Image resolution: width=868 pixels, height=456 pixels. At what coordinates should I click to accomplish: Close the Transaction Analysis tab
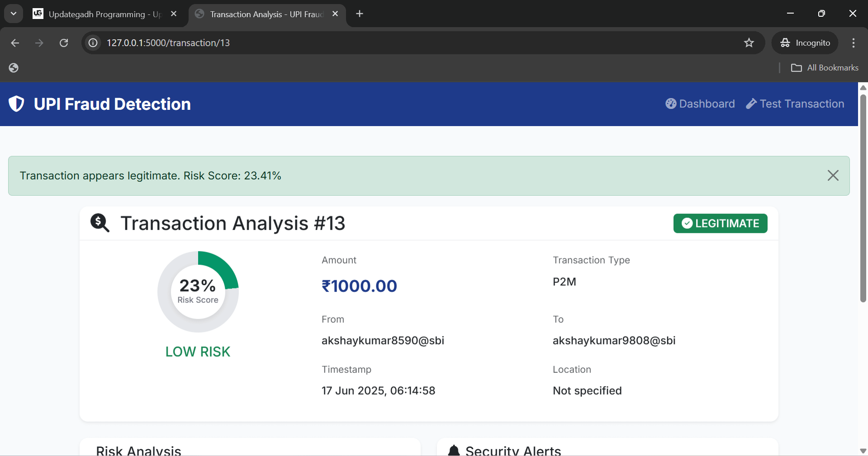[x=335, y=14]
